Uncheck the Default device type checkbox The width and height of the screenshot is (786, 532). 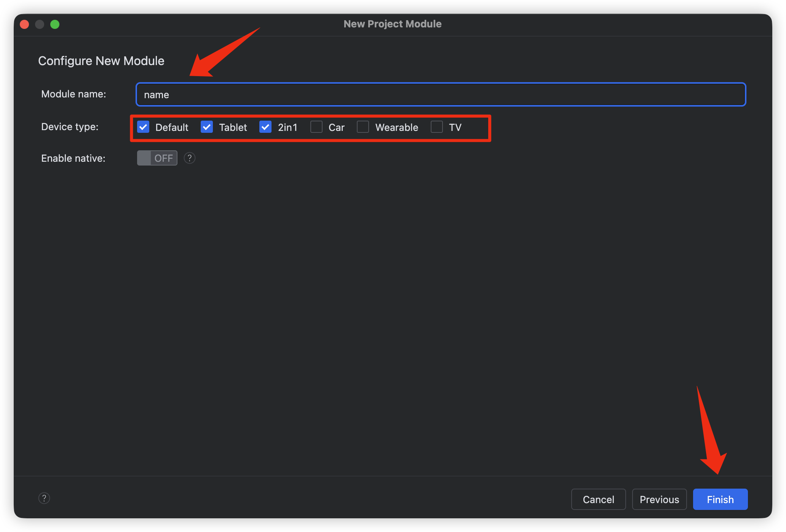click(x=143, y=127)
